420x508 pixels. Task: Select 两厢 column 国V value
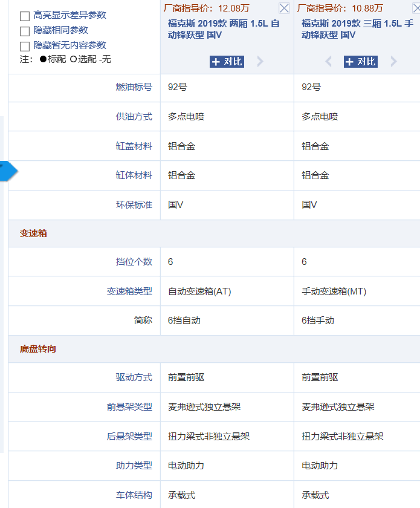(175, 205)
